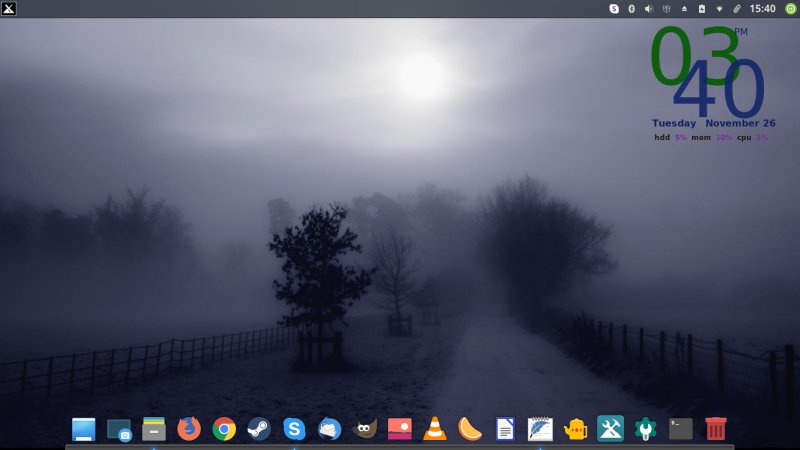Open the Wi-Fi network menu in the tray
800x450 pixels.
(719, 8)
